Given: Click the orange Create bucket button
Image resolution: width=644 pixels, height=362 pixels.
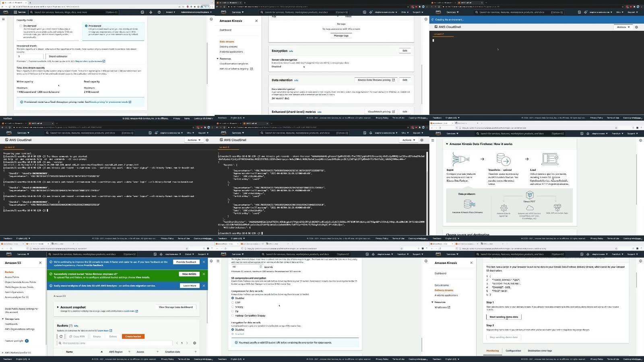Looking at the screenshot, I should 133,336.
